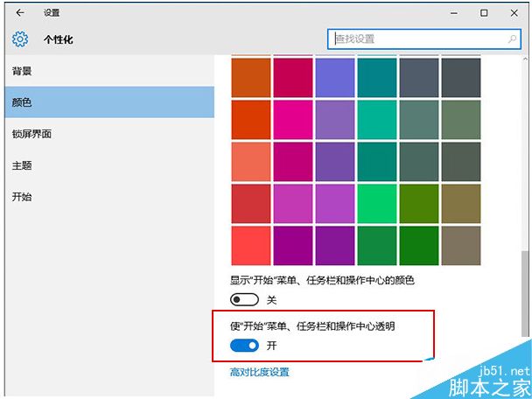This screenshot has width=532, height=399.
Task: Pick the deep magenta swatch in third row
Action: (x=293, y=162)
